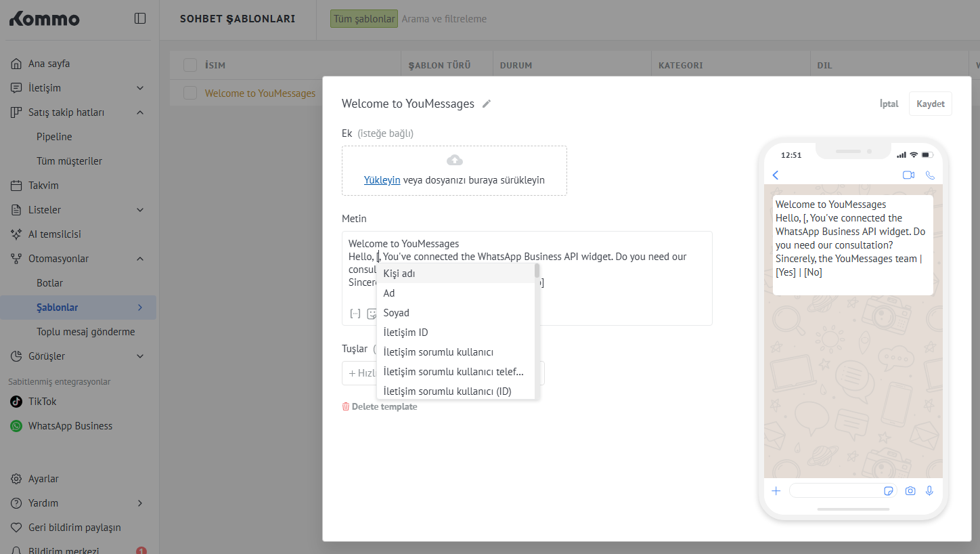
Task: Select 'Kişi adı' from the placeholder list
Action: 399,274
